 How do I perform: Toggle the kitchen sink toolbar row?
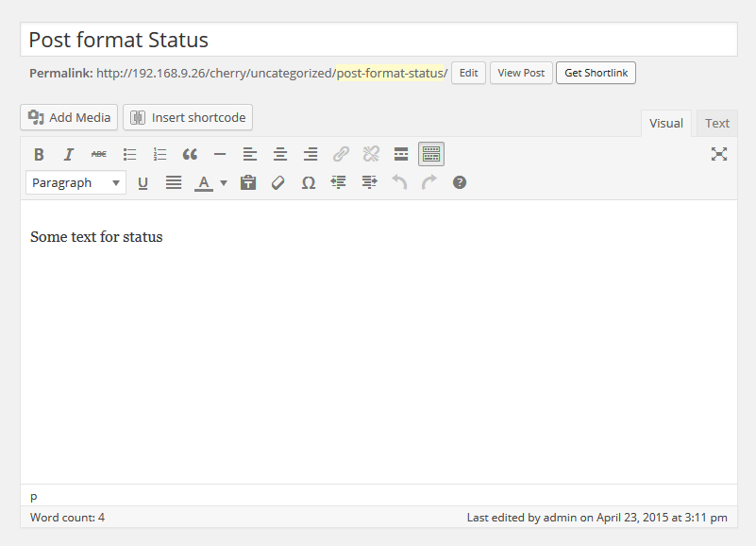pyautogui.click(x=431, y=153)
